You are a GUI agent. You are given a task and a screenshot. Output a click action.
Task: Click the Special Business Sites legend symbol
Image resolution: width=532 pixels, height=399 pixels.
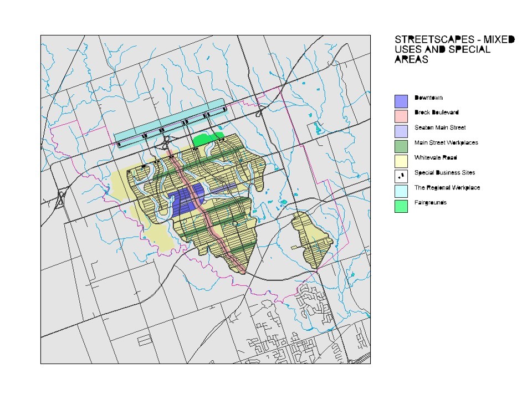pos(401,176)
